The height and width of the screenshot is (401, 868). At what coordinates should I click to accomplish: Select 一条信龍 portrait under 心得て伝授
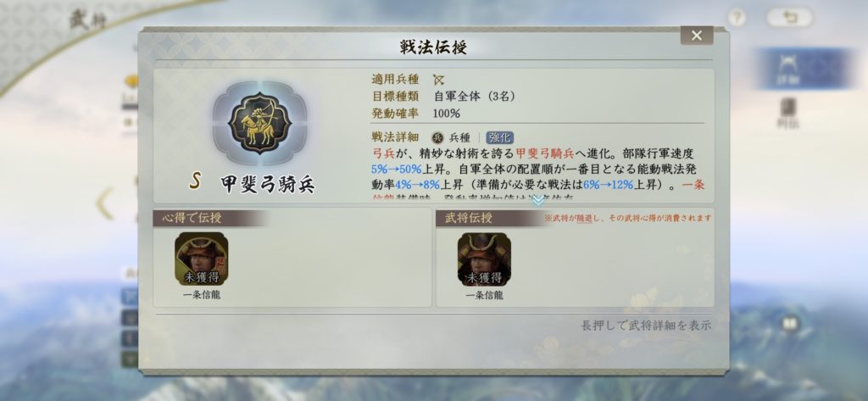(202, 259)
